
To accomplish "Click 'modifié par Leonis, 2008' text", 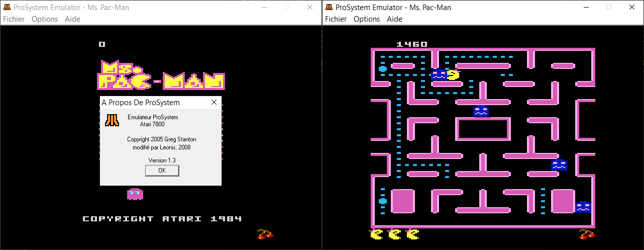I will click(x=162, y=147).
